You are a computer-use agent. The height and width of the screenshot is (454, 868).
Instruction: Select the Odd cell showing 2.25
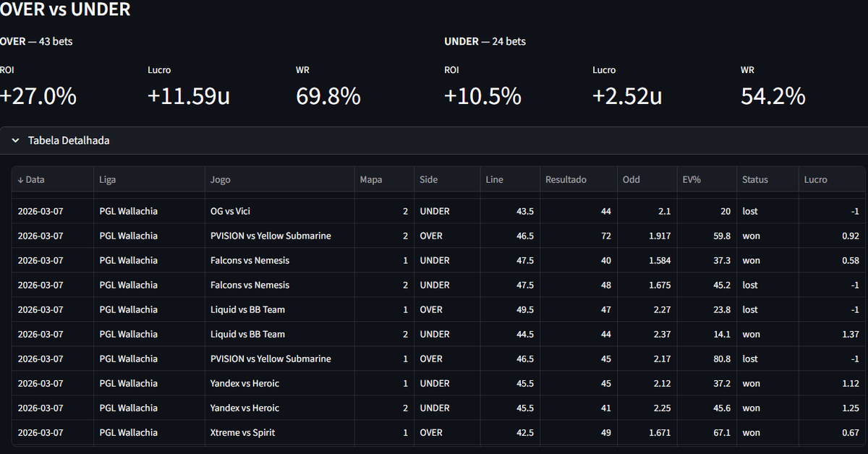(x=647, y=408)
